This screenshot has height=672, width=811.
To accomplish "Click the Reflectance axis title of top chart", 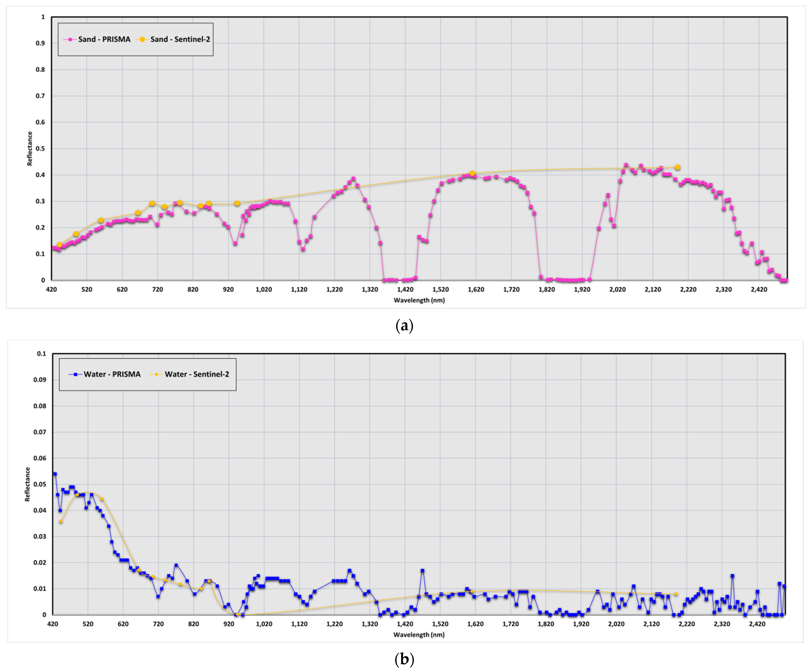I will coord(30,149).
